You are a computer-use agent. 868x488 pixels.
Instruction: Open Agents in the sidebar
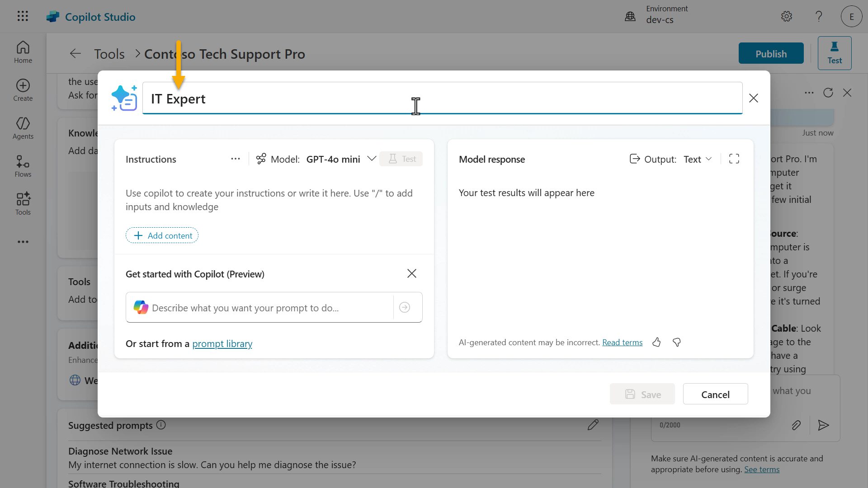point(23,128)
